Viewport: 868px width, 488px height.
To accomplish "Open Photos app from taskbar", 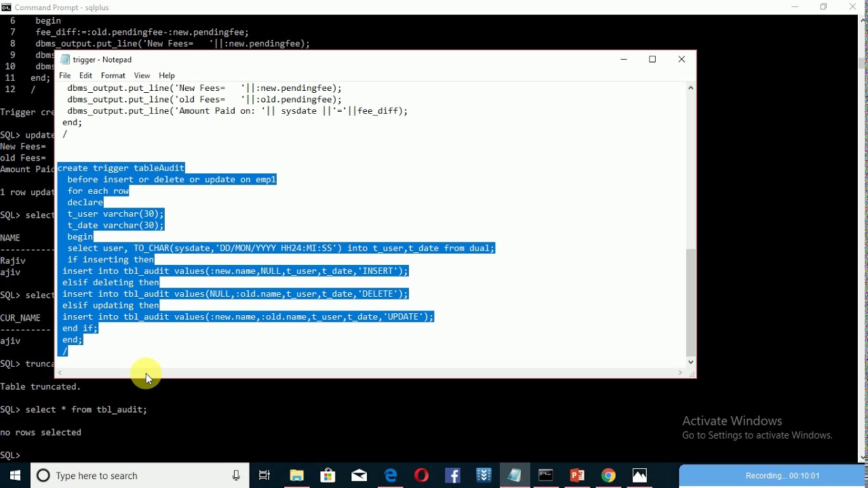I will pyautogui.click(x=640, y=476).
